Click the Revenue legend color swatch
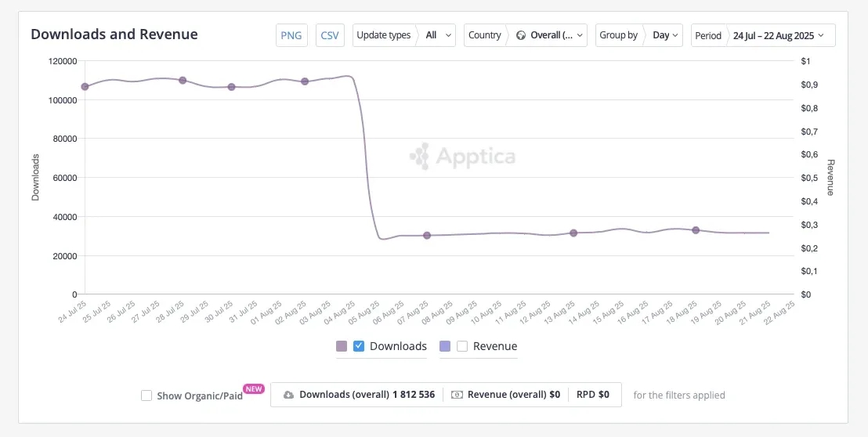Image resolution: width=868 pixels, height=437 pixels. (x=445, y=346)
